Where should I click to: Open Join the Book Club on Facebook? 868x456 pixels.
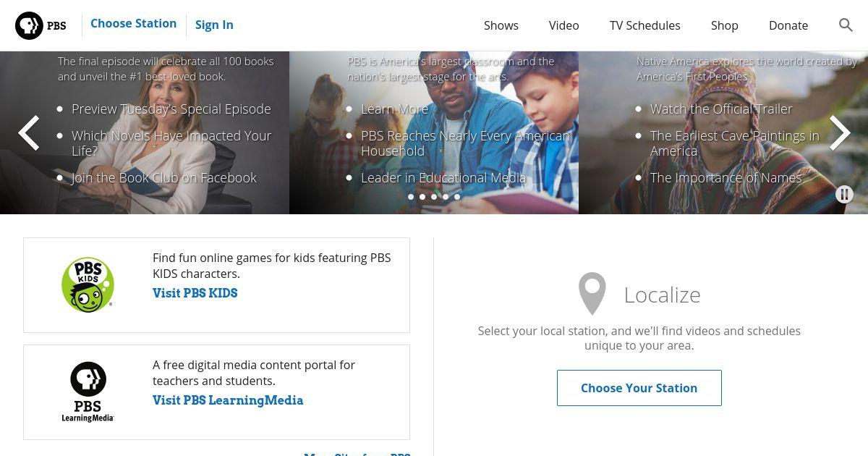[x=164, y=178]
